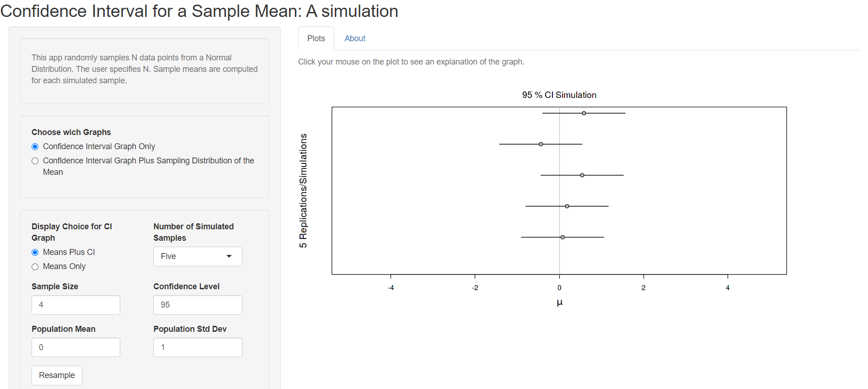Click the μ axis label below the plot
This screenshot has height=389, width=868.
click(x=559, y=303)
